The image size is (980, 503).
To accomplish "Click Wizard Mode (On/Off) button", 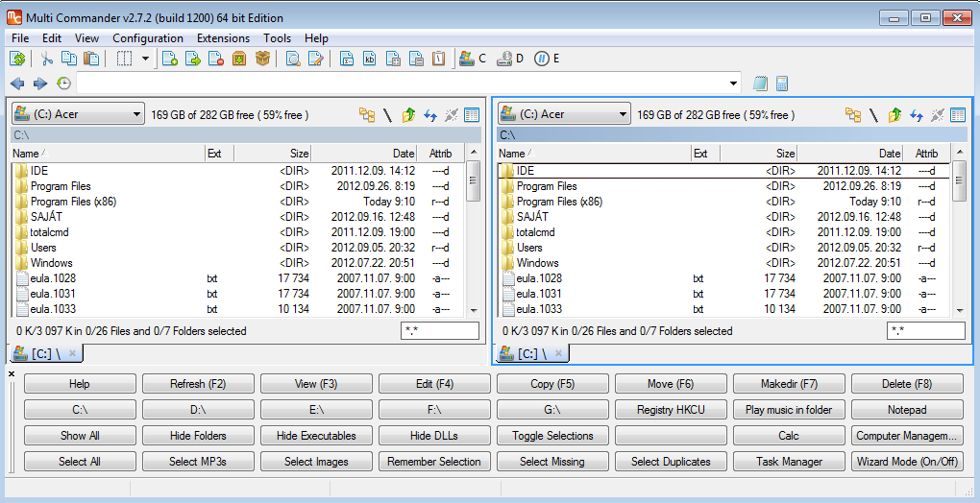I will (907, 462).
